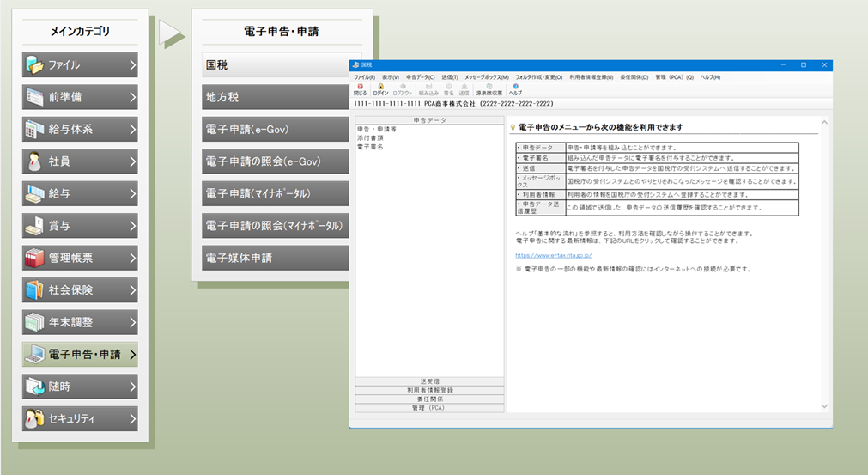Viewport: 868px width, 475px height.
Task: Select the 電子申請(マイナポータル) button
Action: coord(276,193)
